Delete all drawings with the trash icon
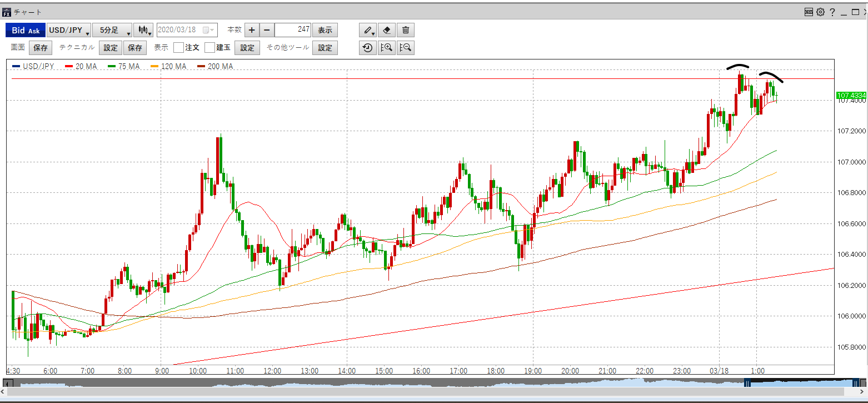The image size is (868, 403). click(x=406, y=30)
